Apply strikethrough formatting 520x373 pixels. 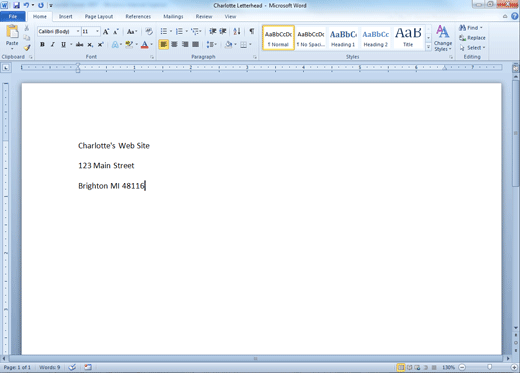click(79, 44)
